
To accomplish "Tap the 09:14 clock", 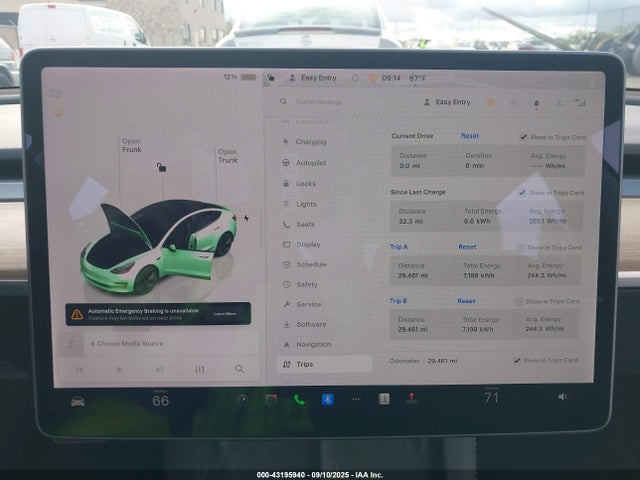I will (x=391, y=78).
